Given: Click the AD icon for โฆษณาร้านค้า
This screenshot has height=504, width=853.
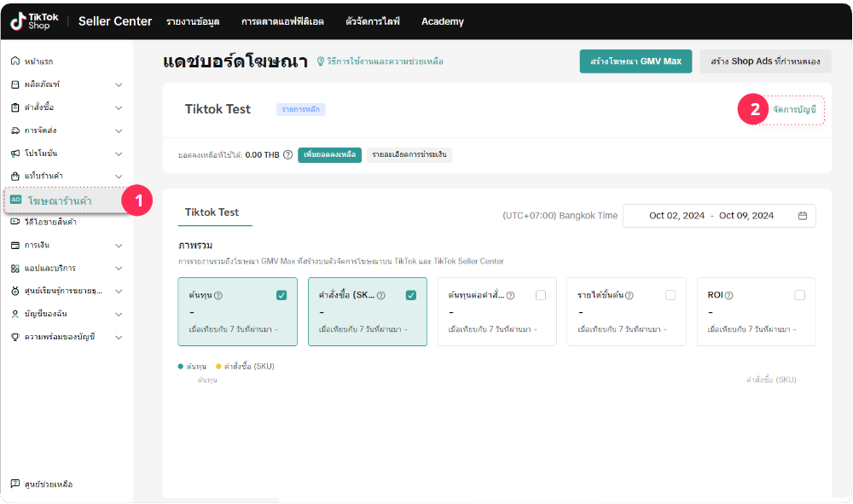Looking at the screenshot, I should click(16, 200).
